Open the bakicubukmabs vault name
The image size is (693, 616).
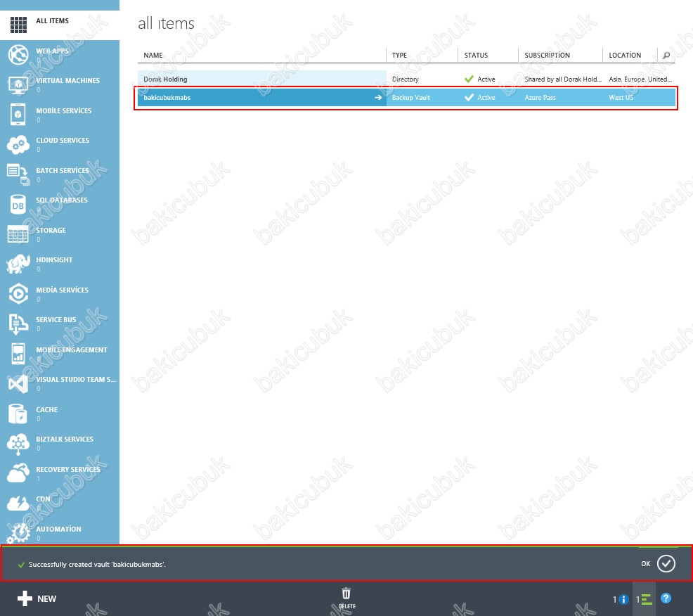[x=167, y=97]
